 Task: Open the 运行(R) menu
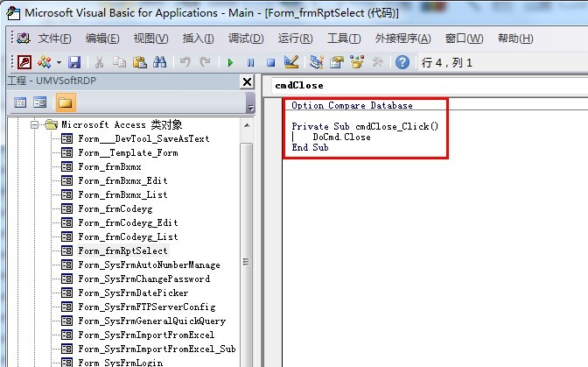(295, 38)
